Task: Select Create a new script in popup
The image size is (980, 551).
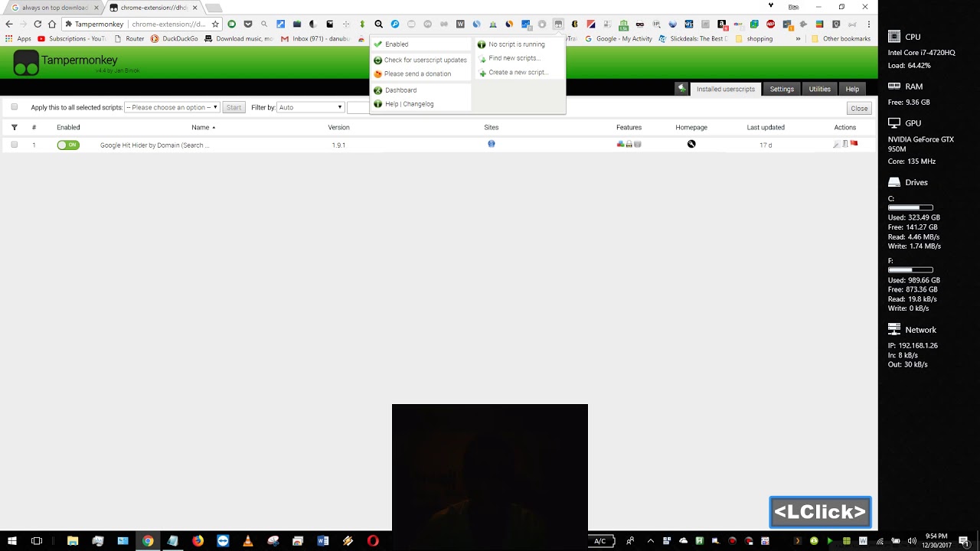Action: point(519,73)
